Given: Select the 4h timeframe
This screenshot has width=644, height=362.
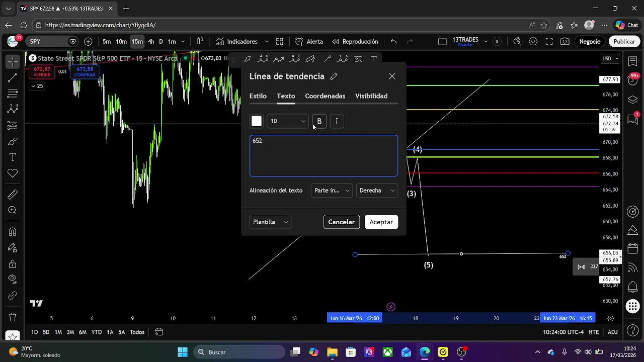Looking at the screenshot, I should coord(151,42).
